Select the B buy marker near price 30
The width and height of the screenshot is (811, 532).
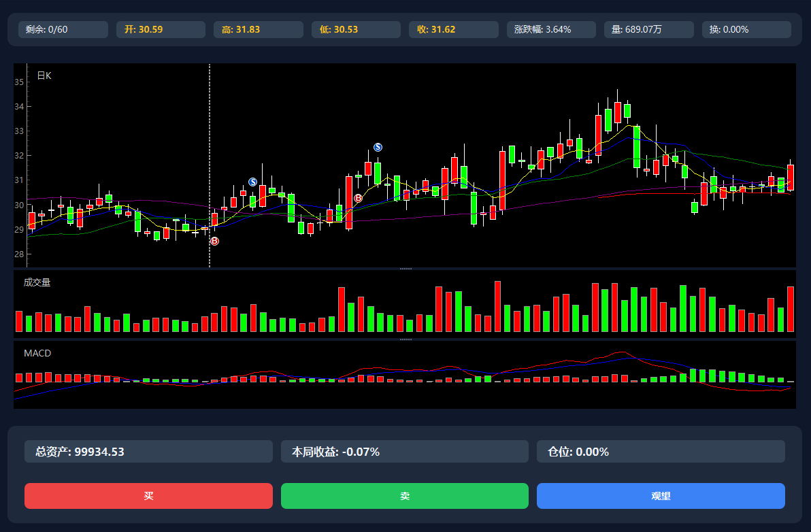point(358,198)
